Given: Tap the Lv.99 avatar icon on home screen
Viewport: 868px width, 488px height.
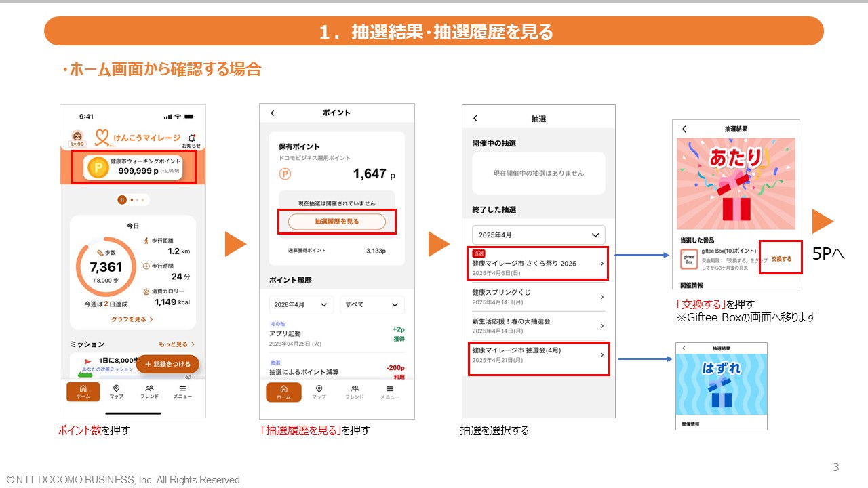Looking at the screenshot, I should pos(77,138).
